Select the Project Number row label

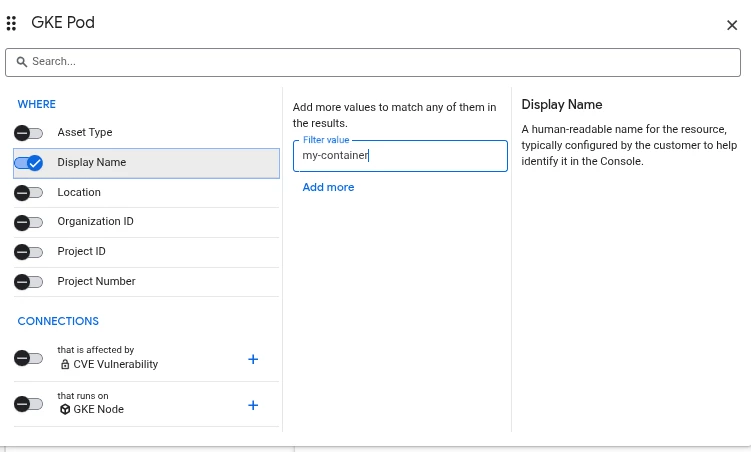click(96, 281)
